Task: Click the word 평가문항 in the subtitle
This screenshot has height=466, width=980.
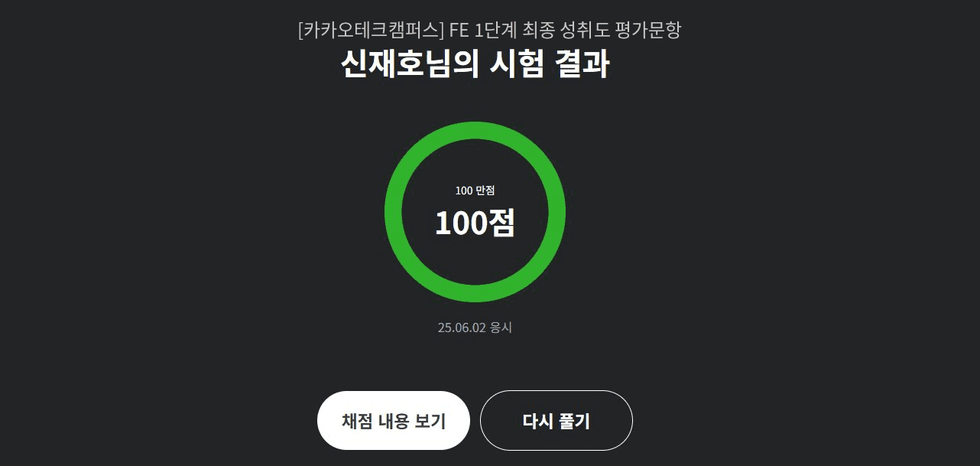Action: pyautogui.click(x=648, y=31)
